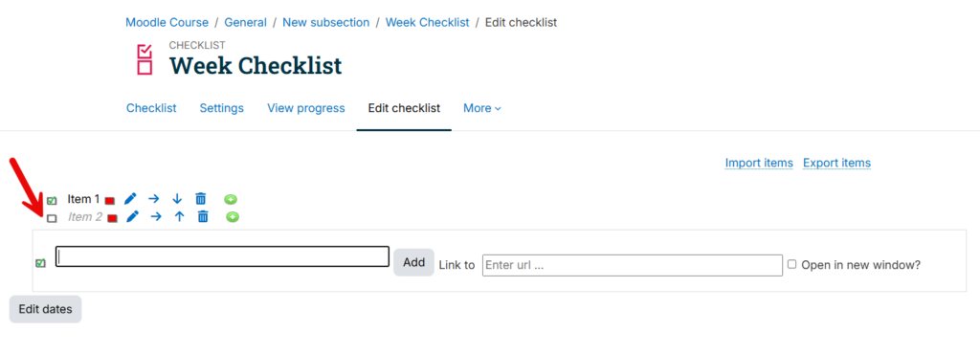Click the Add button

coord(413,263)
